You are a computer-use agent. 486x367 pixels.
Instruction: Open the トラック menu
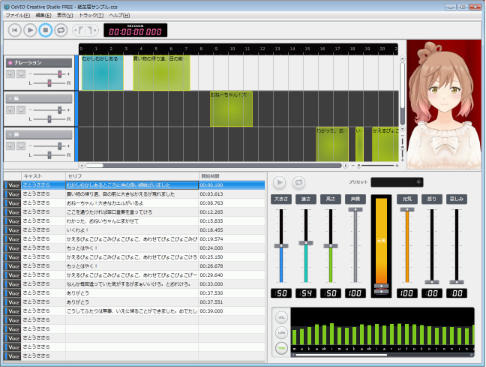tap(91, 15)
